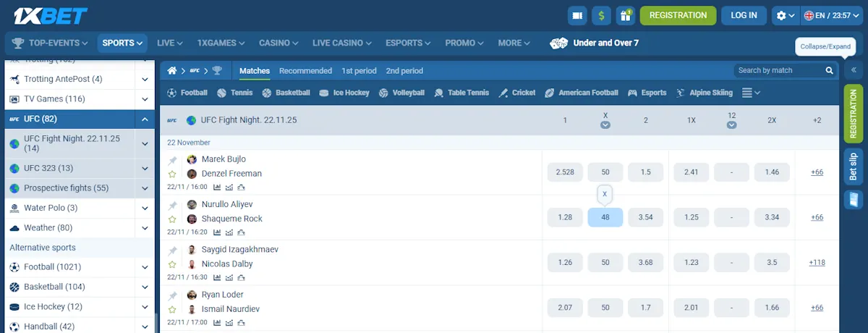868x333 pixels.
Task: Pin the Saygid Izagakhmaev match
Action: [172, 250]
